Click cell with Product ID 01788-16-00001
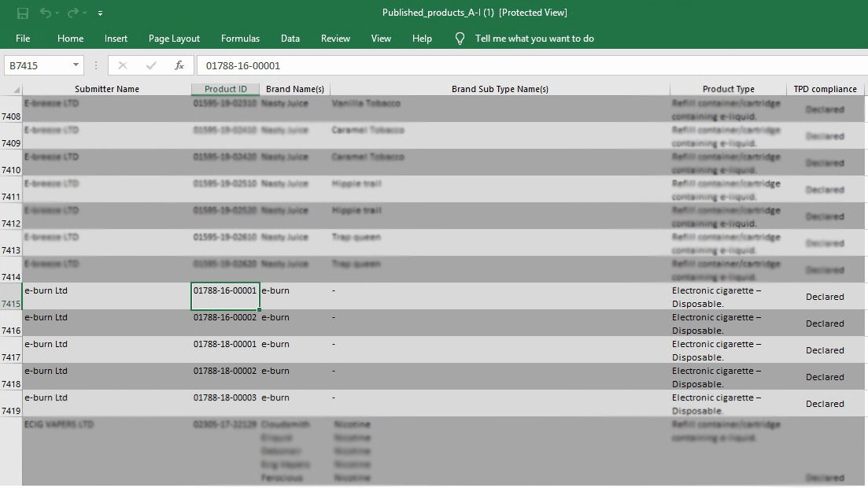 [x=225, y=297]
